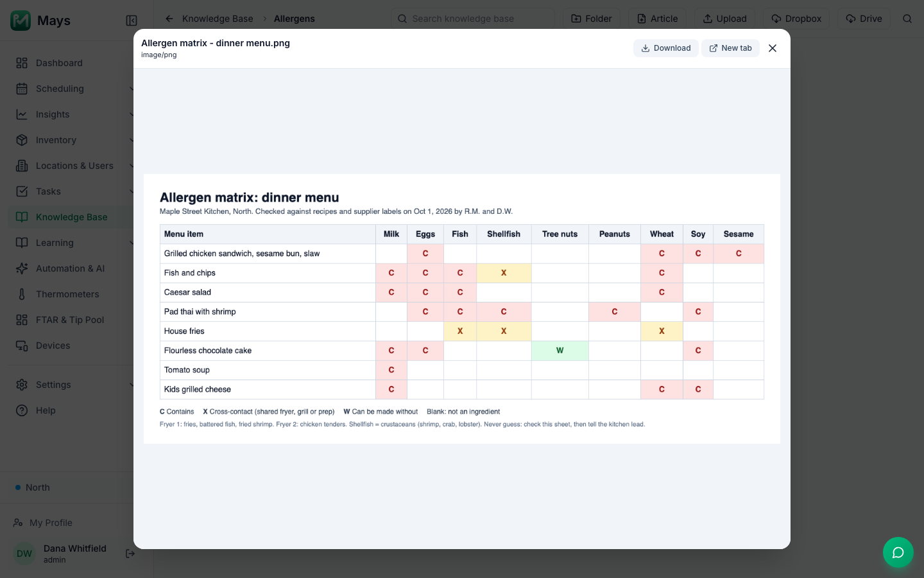
Task: Expand the Insights submenu chevron
Action: coord(132,114)
